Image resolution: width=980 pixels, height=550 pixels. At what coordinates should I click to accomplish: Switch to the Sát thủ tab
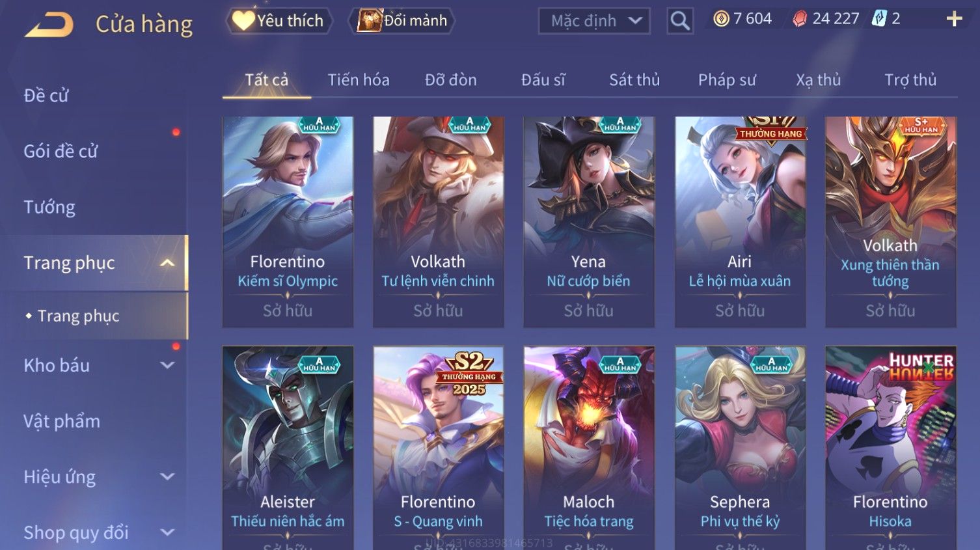pyautogui.click(x=634, y=80)
